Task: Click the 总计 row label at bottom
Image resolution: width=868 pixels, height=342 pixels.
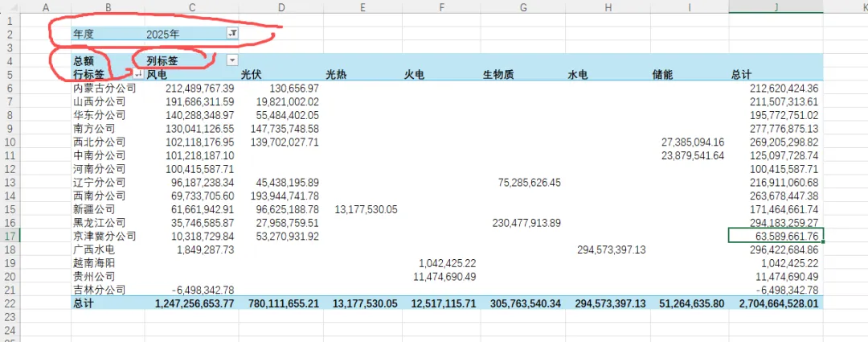Action: 84,303
